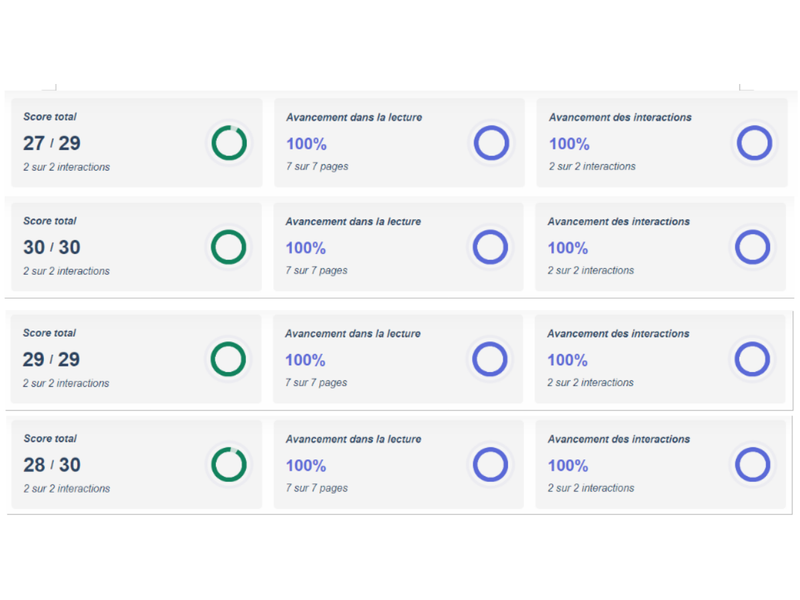Select the 30 / 30 score value
Screen dimensions: 800x600
tap(51, 247)
